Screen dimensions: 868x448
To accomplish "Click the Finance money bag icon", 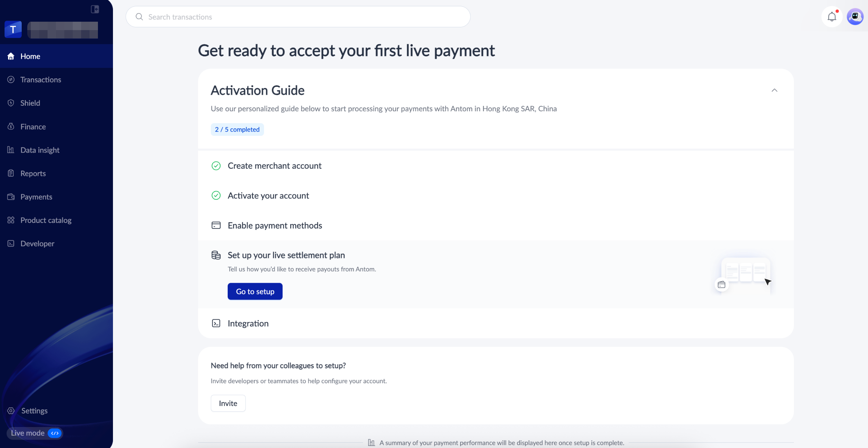I will click(11, 126).
